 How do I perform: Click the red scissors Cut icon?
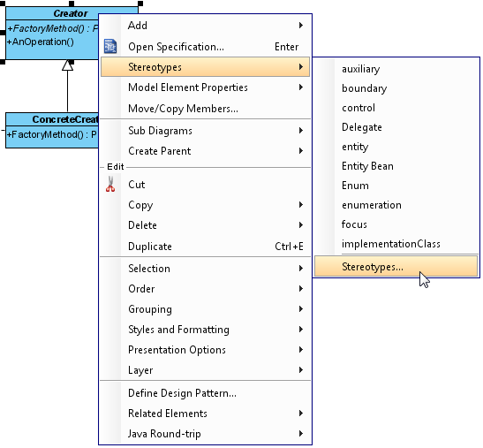point(110,184)
